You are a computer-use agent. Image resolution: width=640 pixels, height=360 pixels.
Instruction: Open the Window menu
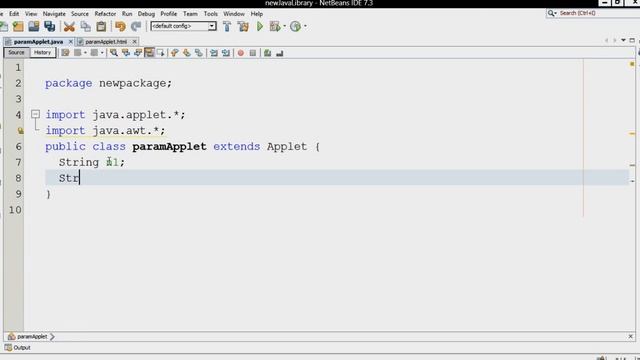pos(234,14)
